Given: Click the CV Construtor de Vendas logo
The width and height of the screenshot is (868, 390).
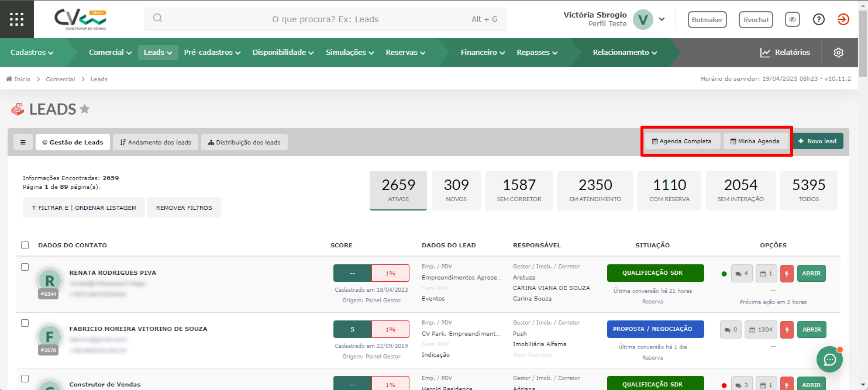Looking at the screenshot, I should [x=81, y=19].
